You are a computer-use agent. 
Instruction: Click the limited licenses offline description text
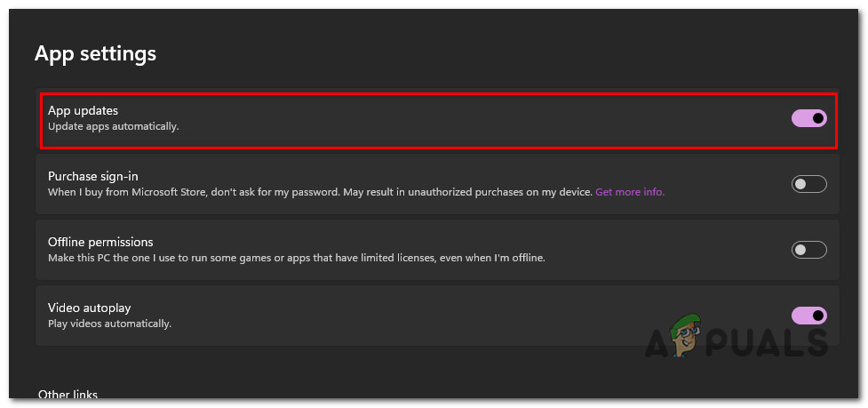coord(296,258)
